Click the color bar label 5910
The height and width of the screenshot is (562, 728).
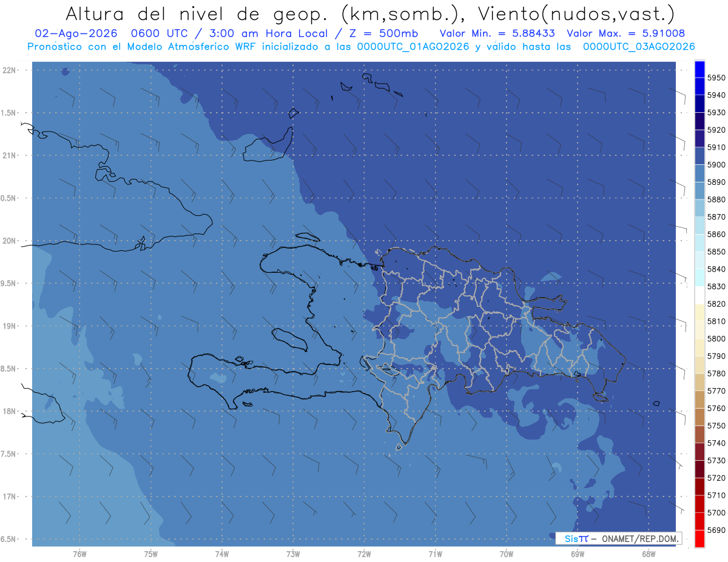tap(716, 147)
